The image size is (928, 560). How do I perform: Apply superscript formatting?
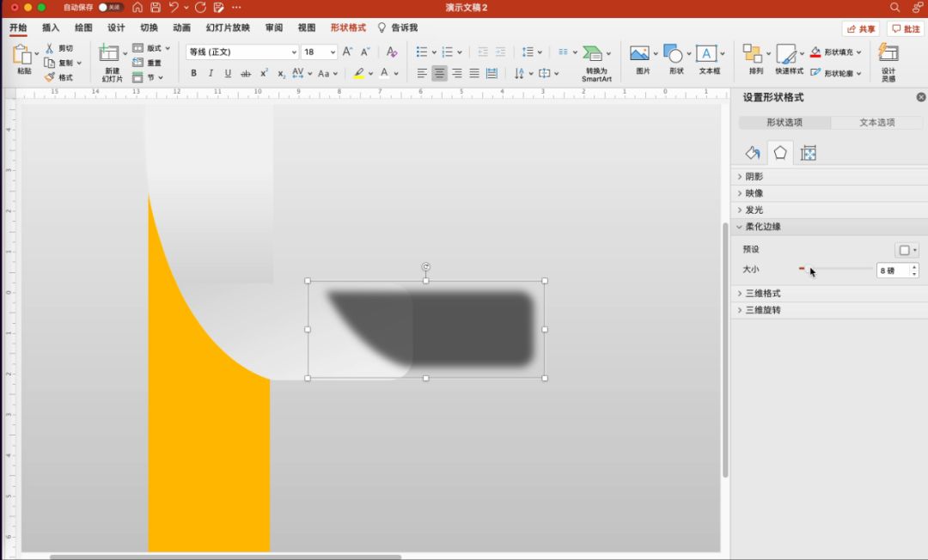(264, 73)
